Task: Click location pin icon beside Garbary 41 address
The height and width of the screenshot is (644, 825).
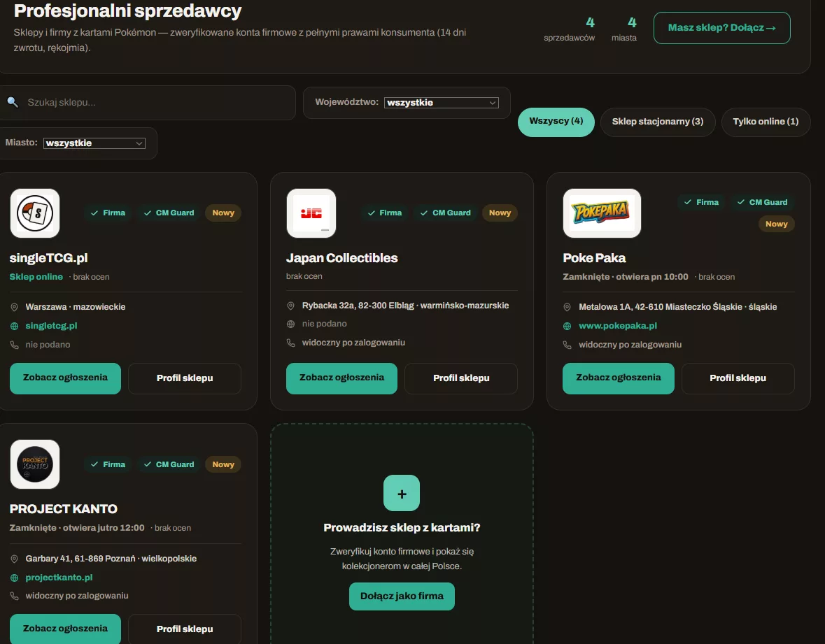Action: coord(15,559)
